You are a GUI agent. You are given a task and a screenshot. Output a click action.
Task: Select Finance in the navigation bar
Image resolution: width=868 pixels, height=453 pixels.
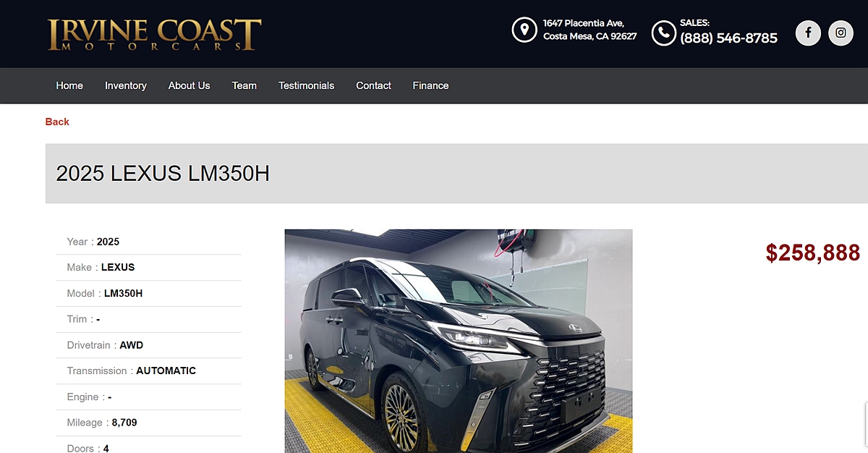pyautogui.click(x=431, y=85)
